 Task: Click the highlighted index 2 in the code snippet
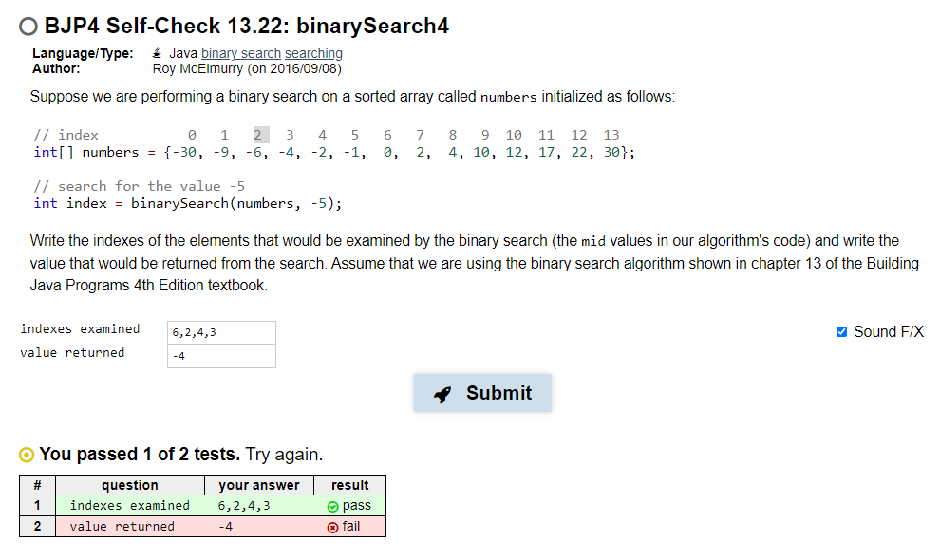[259, 134]
